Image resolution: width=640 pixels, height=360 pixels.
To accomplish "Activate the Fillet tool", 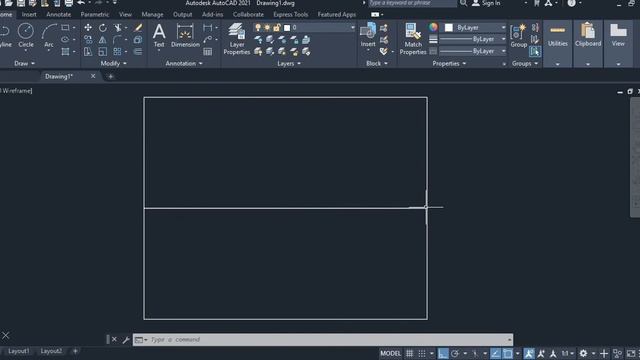I will click(118, 40).
